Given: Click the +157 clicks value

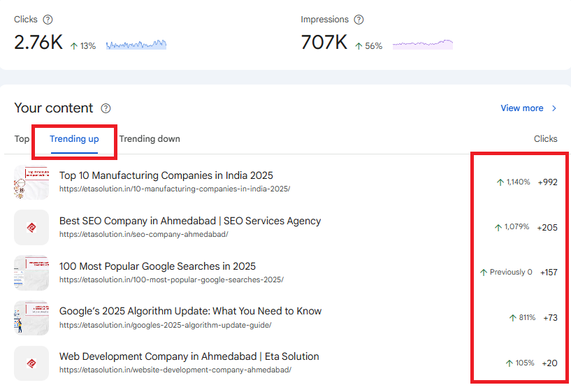Looking at the screenshot, I should 549,273.
